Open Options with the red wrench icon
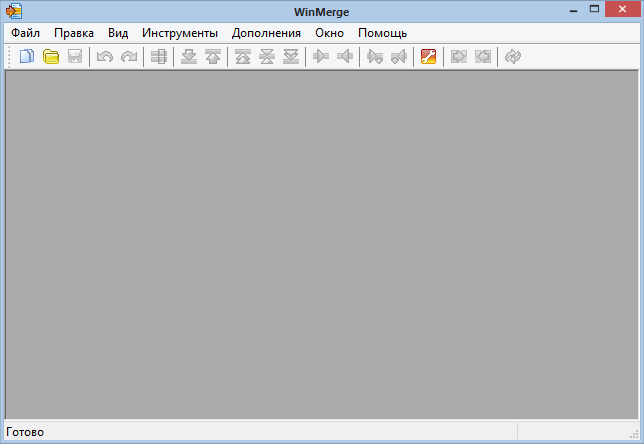644x444 pixels. pos(428,56)
